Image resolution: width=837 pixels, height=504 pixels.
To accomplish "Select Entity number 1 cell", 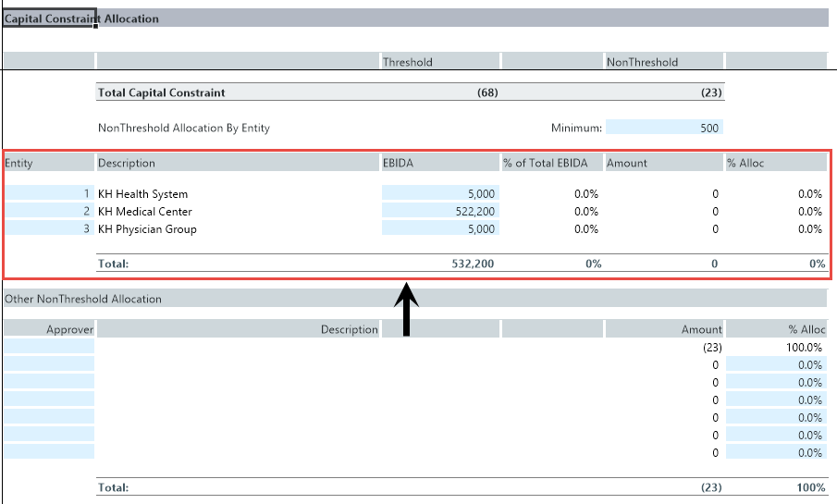I will click(x=49, y=194).
